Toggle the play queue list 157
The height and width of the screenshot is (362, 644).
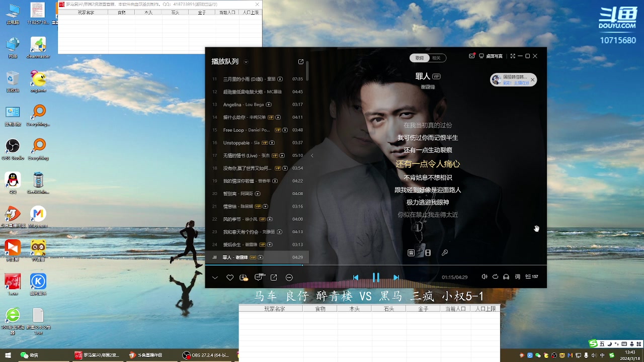[x=532, y=277]
